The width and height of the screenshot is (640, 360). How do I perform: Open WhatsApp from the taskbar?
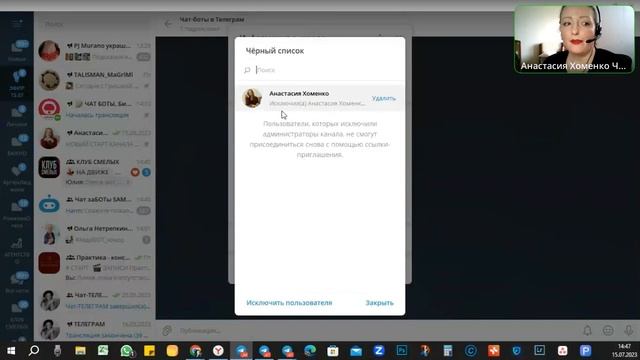coord(127,351)
